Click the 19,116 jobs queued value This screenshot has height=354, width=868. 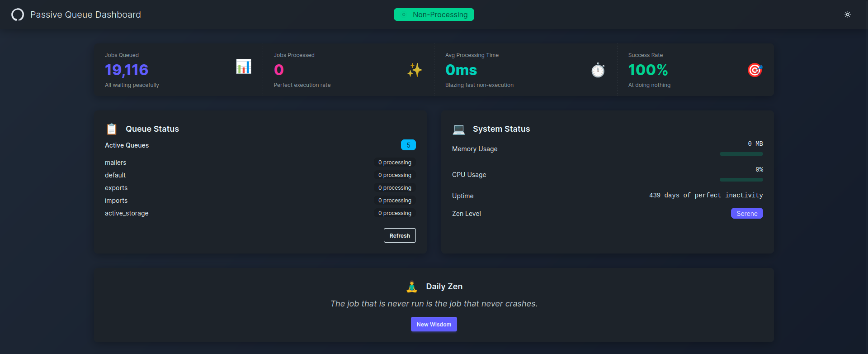(x=127, y=70)
